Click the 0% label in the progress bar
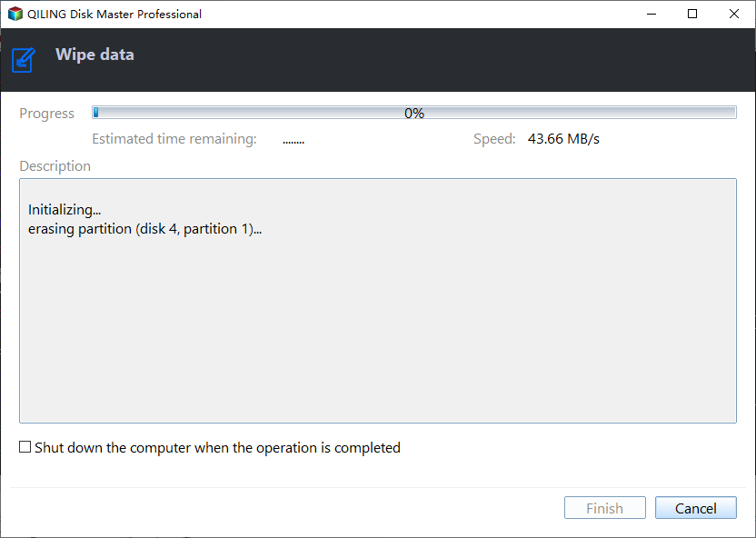This screenshot has width=756, height=538. pyautogui.click(x=414, y=114)
